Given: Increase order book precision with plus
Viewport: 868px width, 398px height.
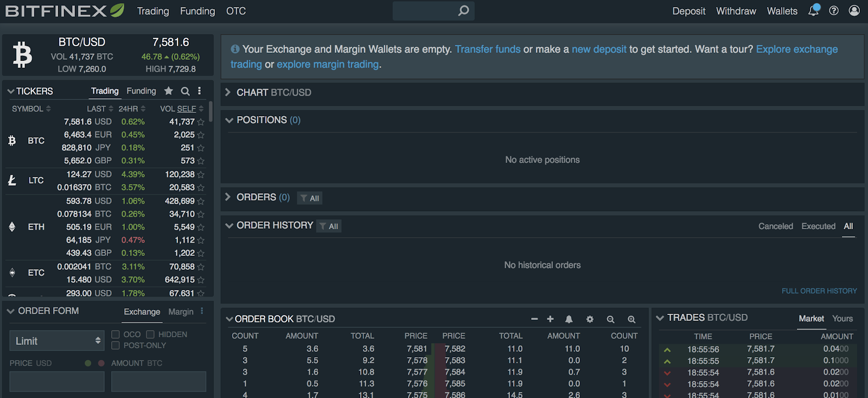Looking at the screenshot, I should tap(550, 319).
